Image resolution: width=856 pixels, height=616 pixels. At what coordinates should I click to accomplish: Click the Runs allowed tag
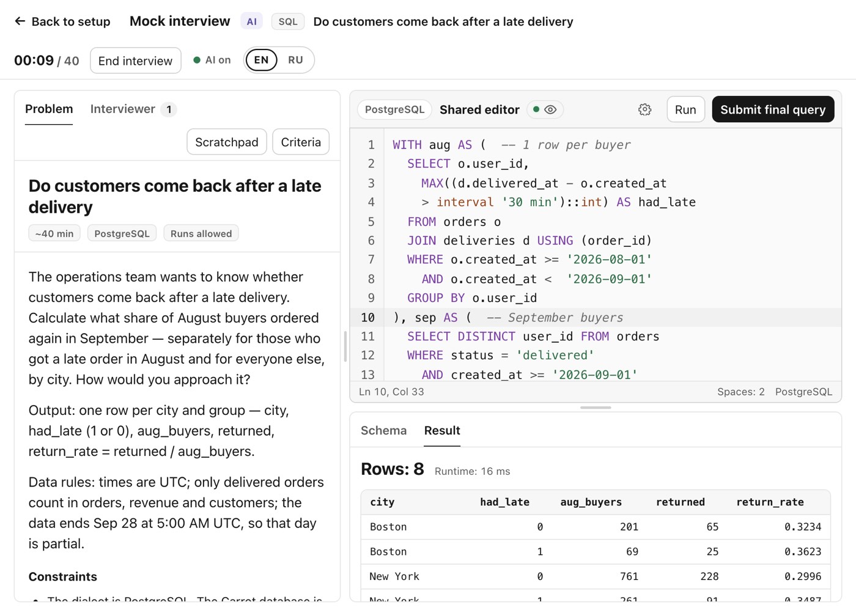tap(201, 233)
